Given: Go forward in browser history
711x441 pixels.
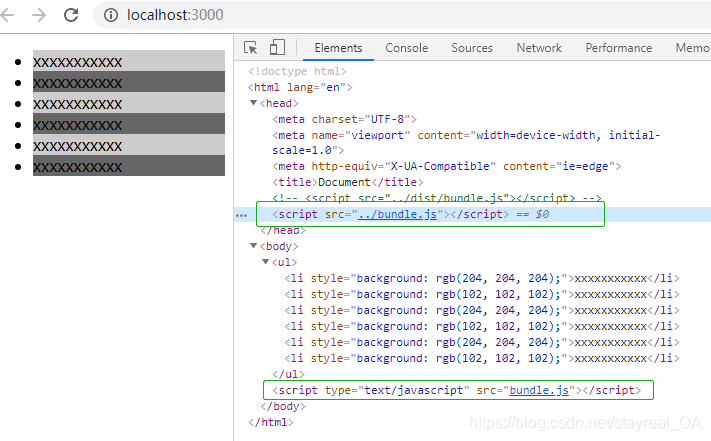Looking at the screenshot, I should tap(39, 15).
